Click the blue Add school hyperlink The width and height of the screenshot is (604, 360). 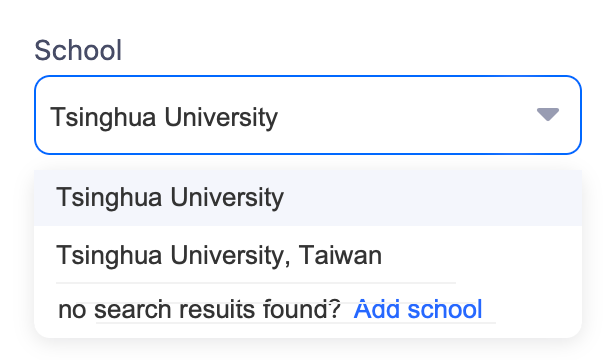418,309
